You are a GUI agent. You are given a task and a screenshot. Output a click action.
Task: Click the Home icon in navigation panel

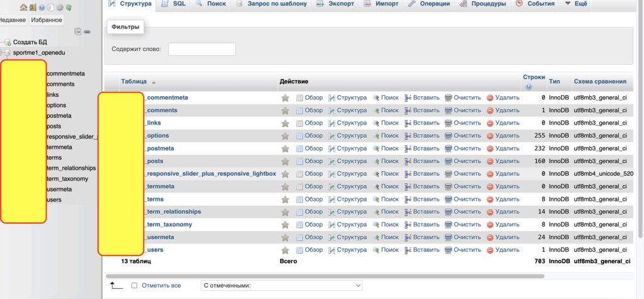coord(23,8)
